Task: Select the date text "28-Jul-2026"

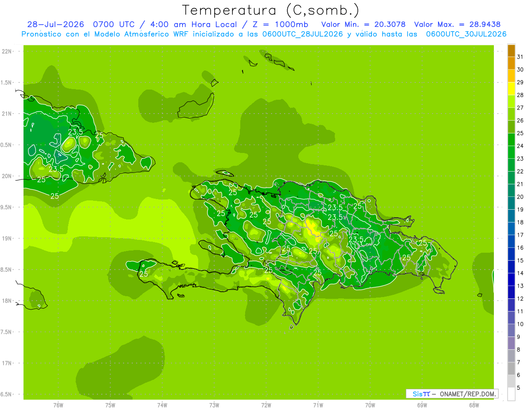Action: [56, 24]
